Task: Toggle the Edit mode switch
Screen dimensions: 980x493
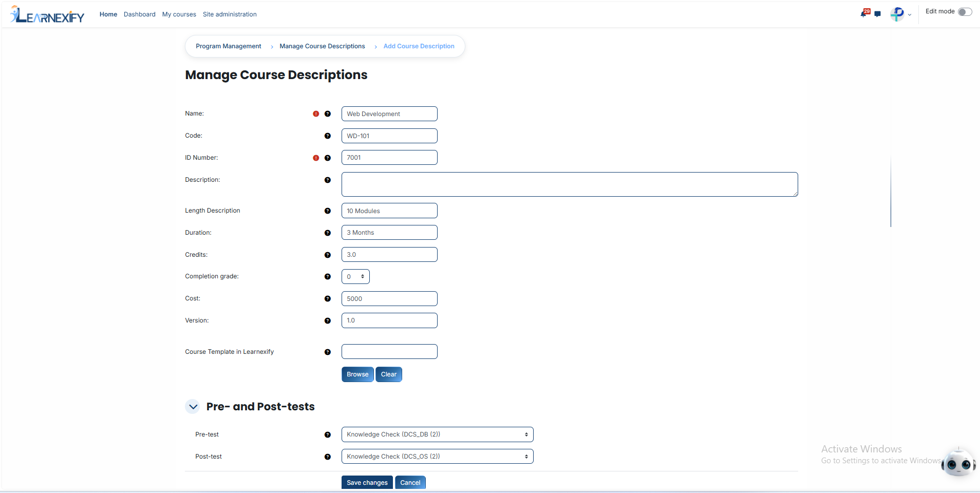Action: point(965,12)
